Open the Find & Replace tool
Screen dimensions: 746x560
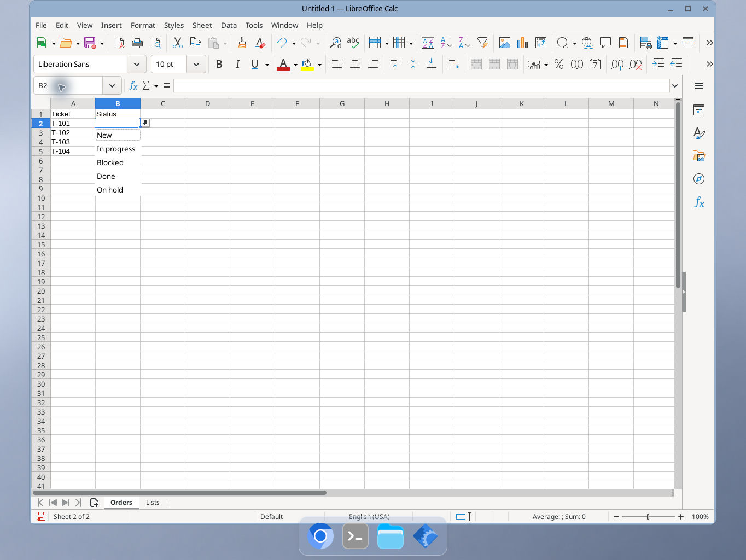[x=335, y=43]
